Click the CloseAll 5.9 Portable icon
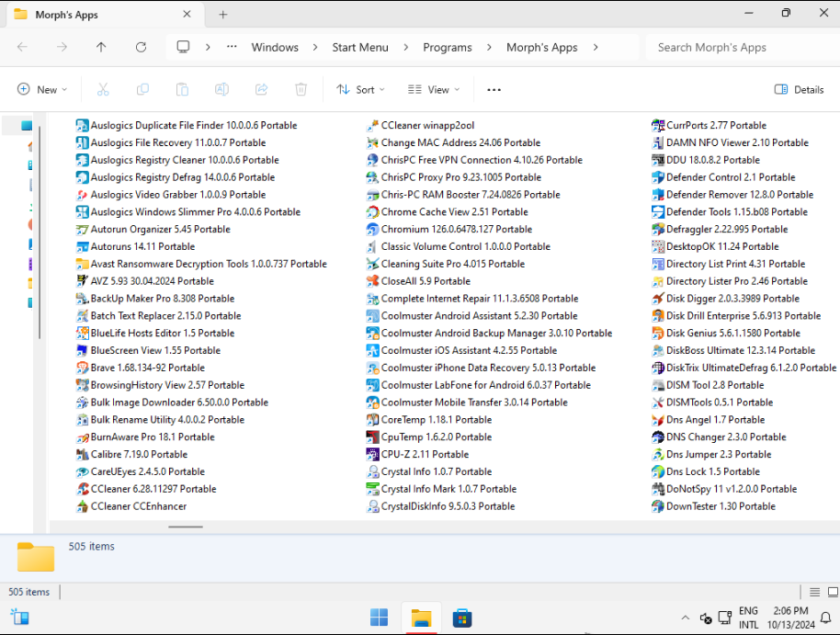This screenshot has height=635, width=840. point(372,281)
